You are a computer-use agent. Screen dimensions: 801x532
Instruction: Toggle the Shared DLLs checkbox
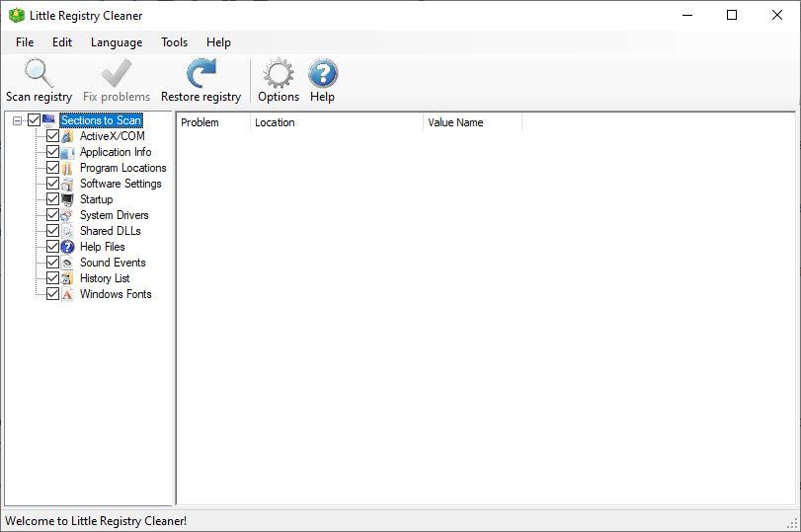pyautogui.click(x=53, y=231)
